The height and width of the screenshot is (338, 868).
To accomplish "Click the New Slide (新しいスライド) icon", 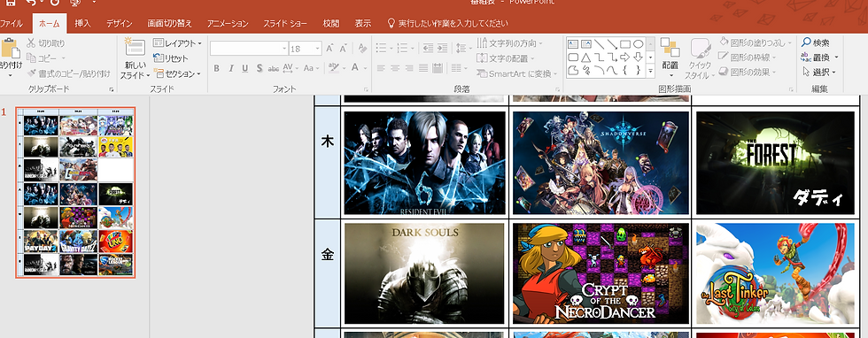I will [134, 48].
